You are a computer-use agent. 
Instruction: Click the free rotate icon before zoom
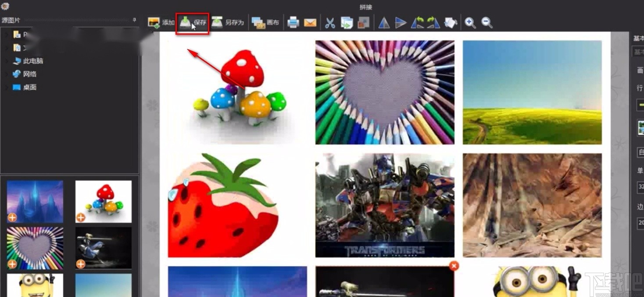pyautogui.click(x=451, y=23)
